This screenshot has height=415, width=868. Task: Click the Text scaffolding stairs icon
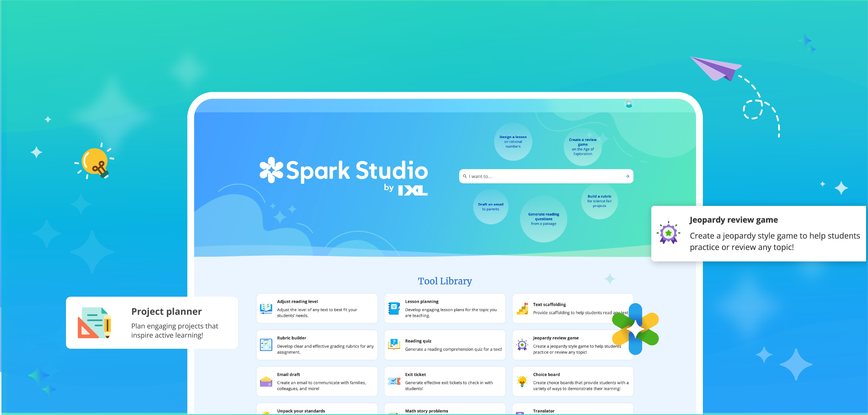tap(522, 308)
